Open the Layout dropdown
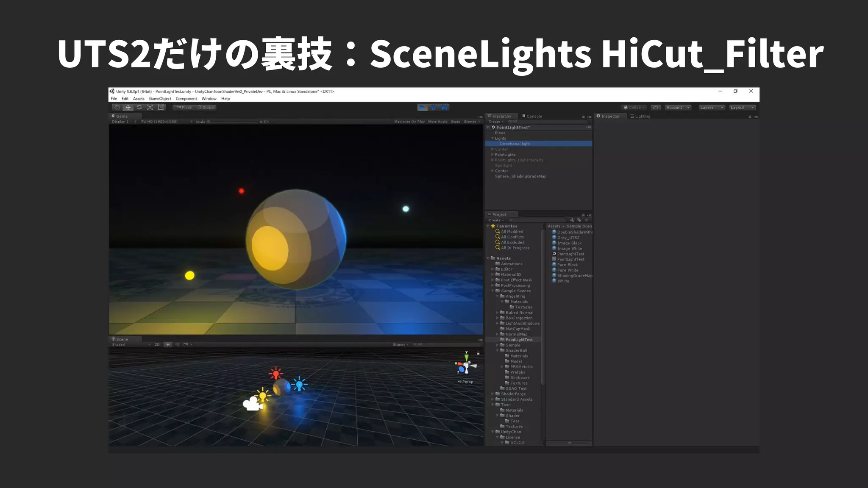Screen dimensions: 868x488 pyautogui.click(x=742, y=108)
